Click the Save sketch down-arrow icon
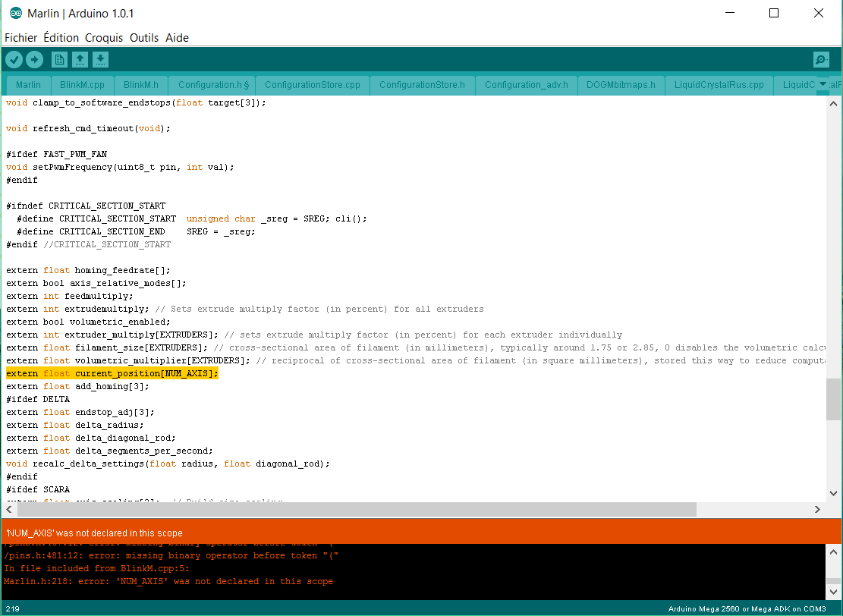The width and height of the screenshot is (843, 616). (100, 60)
